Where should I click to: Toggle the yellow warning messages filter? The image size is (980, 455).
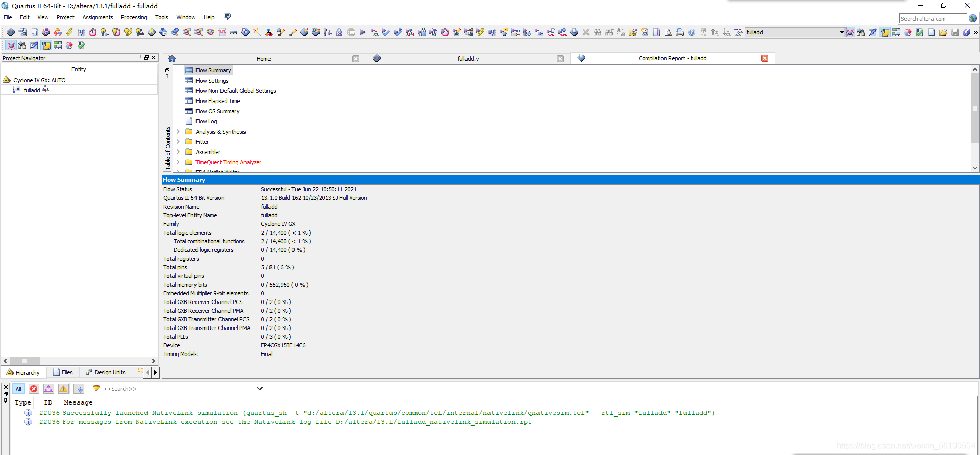tap(63, 389)
